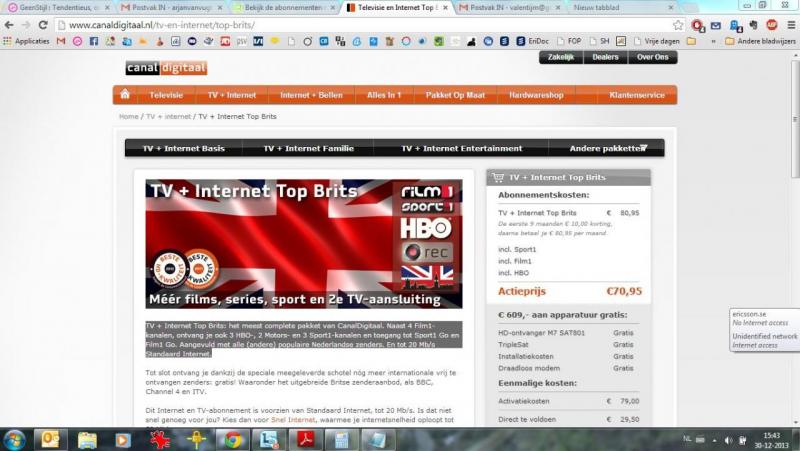
Task: Follow the Home breadcrumb link
Action: click(x=129, y=116)
